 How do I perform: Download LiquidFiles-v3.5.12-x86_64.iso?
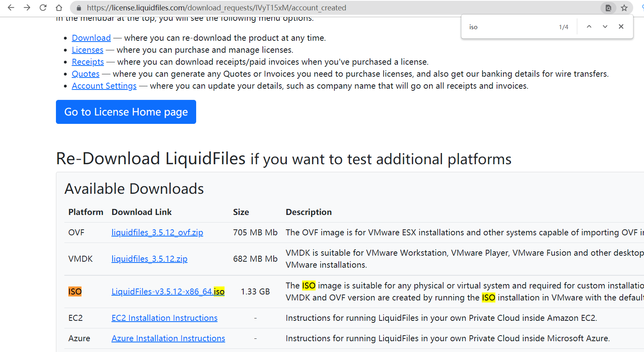(168, 292)
